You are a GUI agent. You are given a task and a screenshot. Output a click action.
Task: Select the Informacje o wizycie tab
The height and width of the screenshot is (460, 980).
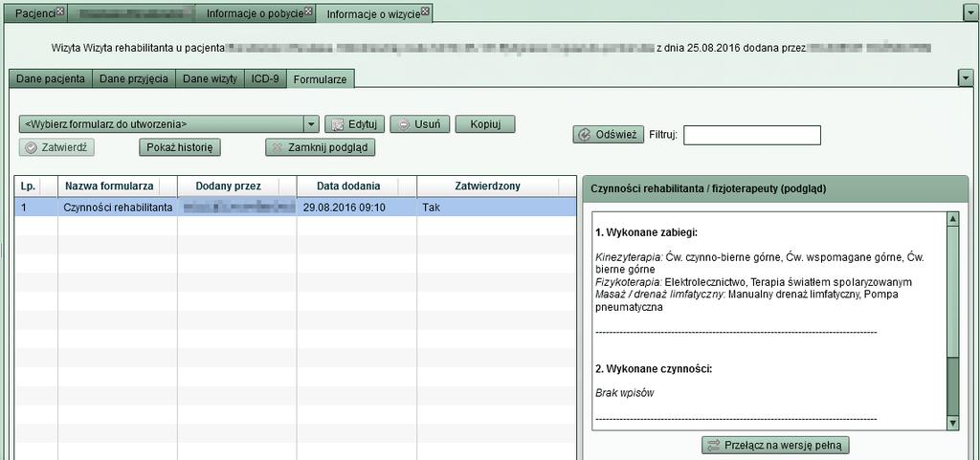pyautogui.click(x=374, y=13)
